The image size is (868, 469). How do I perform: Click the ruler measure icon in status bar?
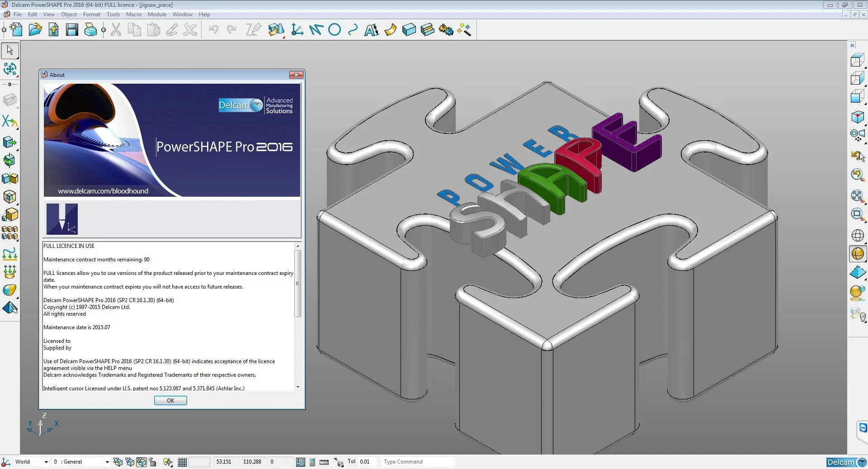[x=324, y=462]
